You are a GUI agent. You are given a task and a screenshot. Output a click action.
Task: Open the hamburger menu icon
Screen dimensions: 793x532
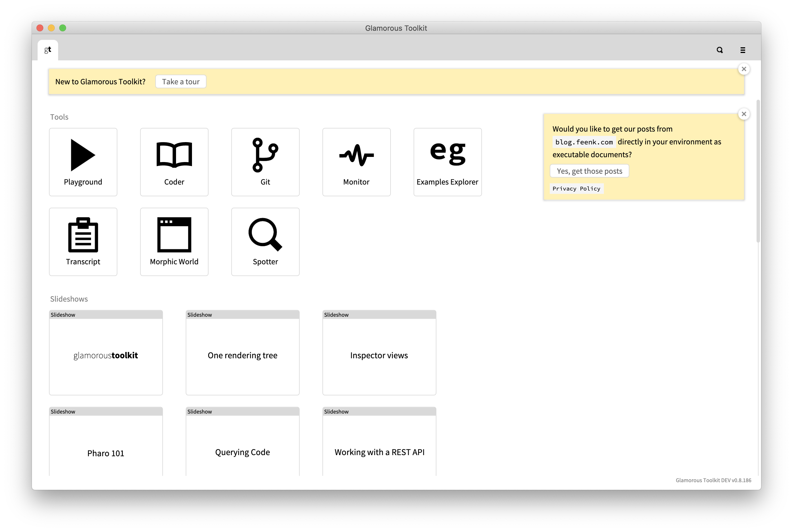click(x=743, y=50)
